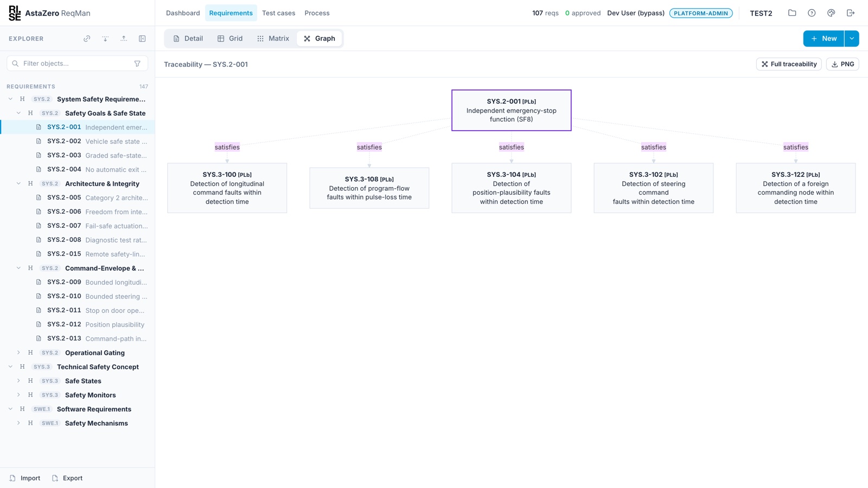Viewport: 868px width, 488px height.
Task: Select the SYS.3-100 graph node
Action: pyautogui.click(x=227, y=188)
